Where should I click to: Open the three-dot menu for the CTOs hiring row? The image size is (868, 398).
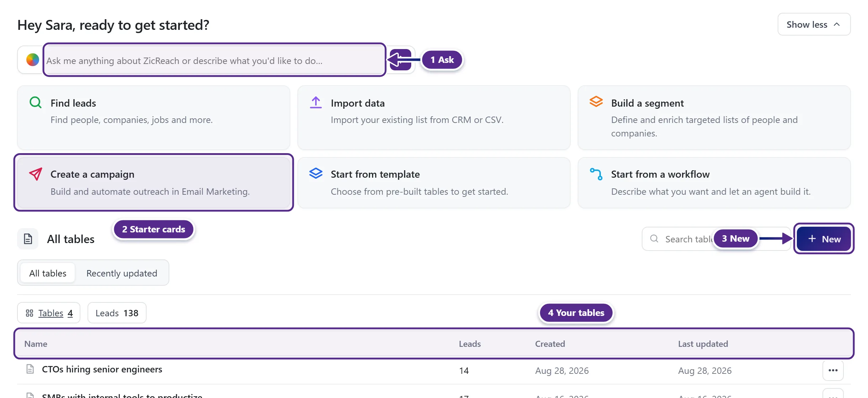pos(833,370)
